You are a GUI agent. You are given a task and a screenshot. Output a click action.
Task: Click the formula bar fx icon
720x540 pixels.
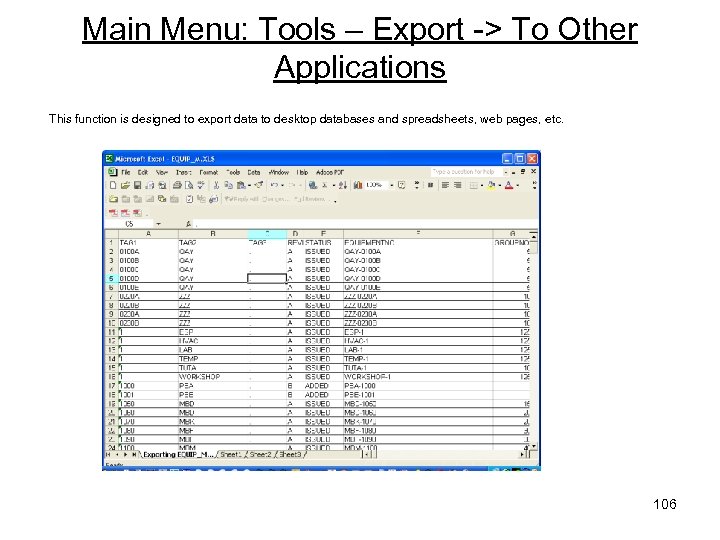(x=188, y=224)
